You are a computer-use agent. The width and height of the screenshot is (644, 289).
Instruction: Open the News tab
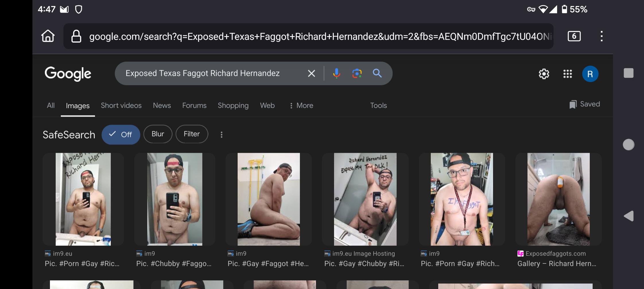click(x=162, y=106)
